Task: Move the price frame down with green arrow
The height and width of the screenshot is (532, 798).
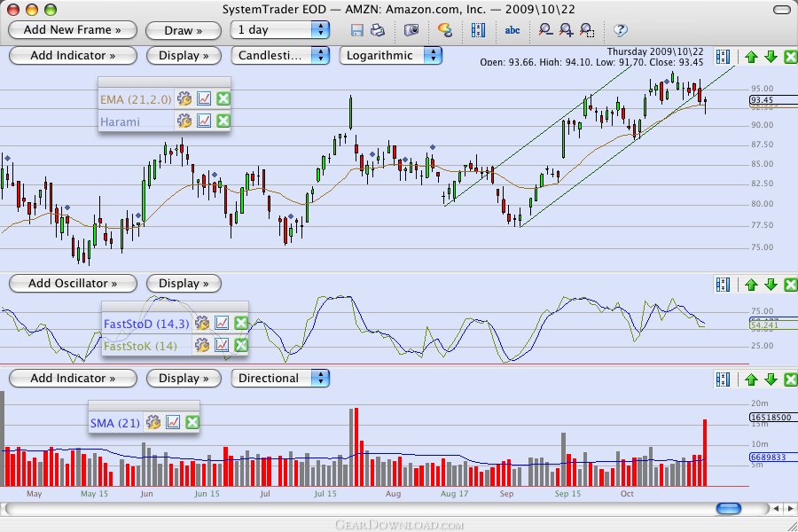Action: click(771, 57)
